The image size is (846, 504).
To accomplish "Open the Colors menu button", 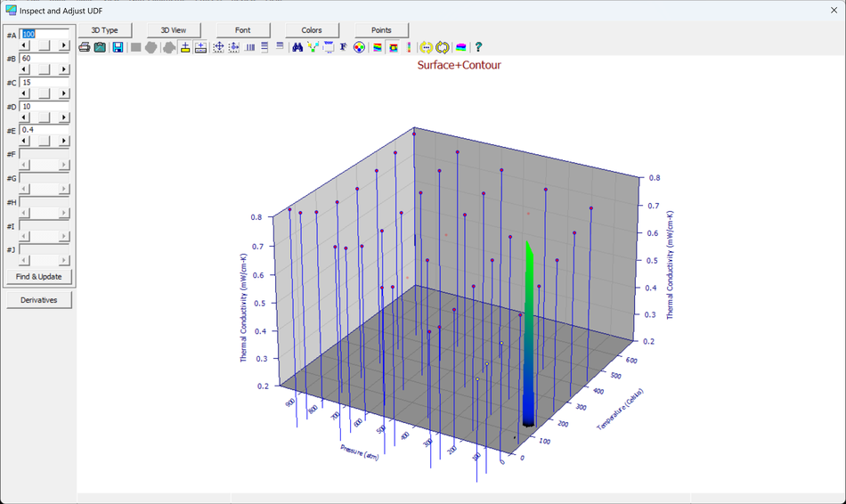I will tap(312, 30).
